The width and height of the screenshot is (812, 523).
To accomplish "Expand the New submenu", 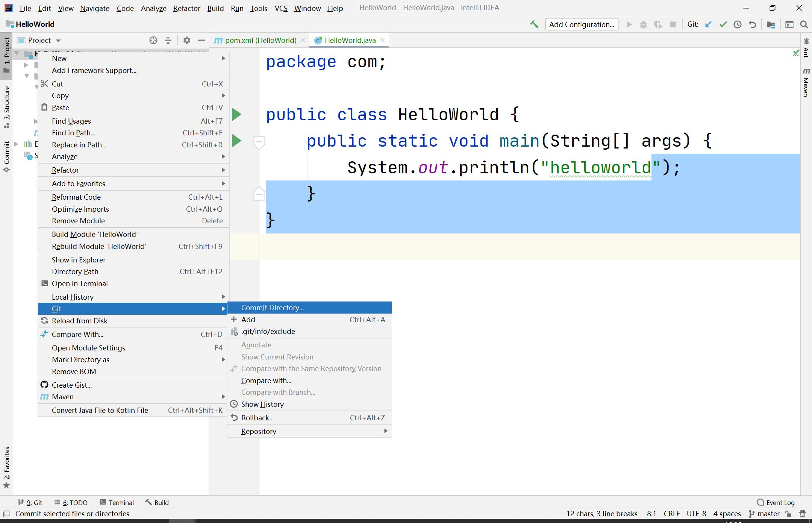I will (x=133, y=58).
